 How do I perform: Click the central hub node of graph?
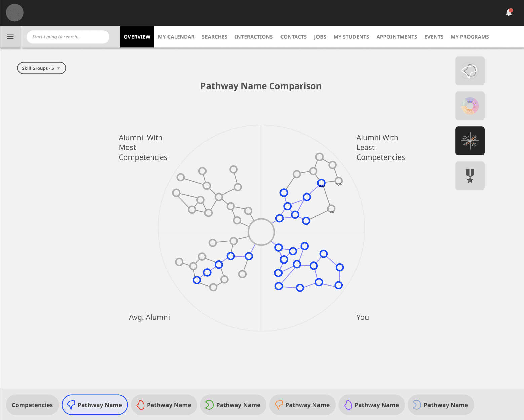261,232
